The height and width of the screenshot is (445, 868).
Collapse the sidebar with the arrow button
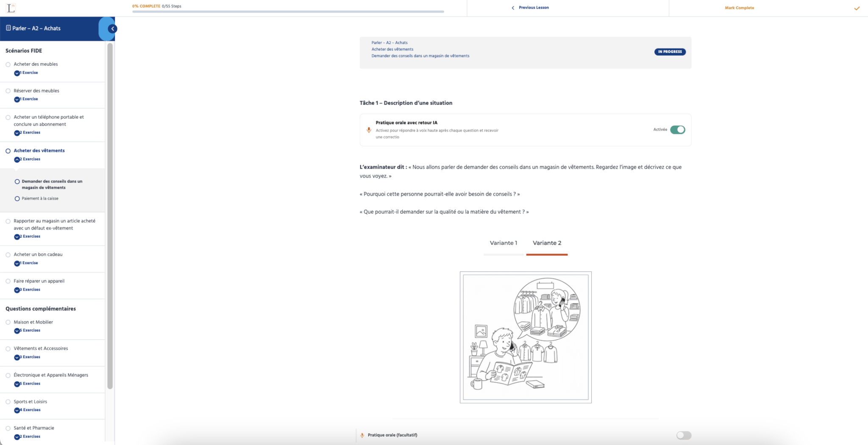[112, 29]
